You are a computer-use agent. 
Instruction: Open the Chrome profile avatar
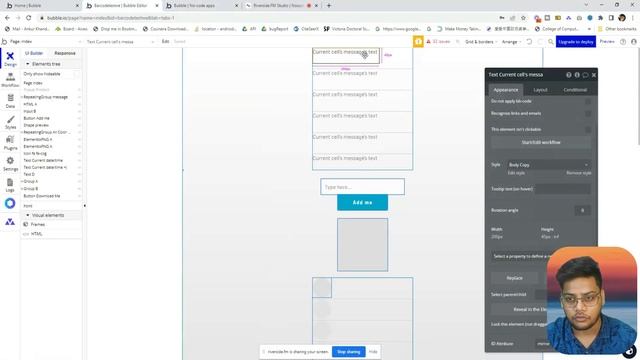[622, 18]
